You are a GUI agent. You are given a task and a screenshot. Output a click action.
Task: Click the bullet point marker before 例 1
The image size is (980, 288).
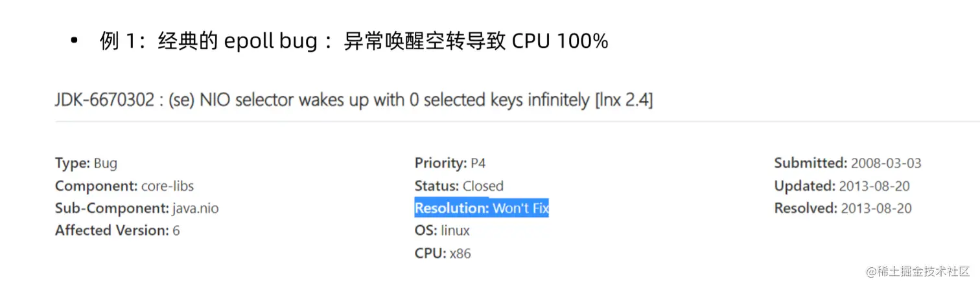[74, 42]
